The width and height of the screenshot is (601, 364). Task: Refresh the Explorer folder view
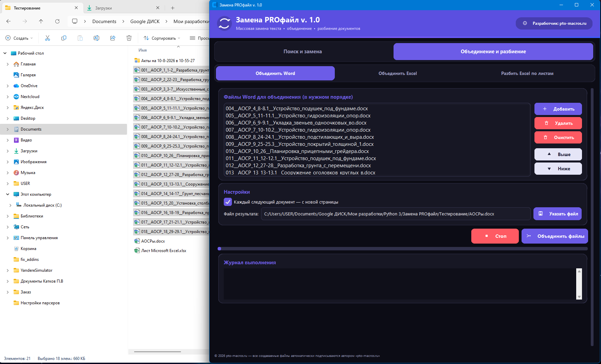click(x=57, y=21)
